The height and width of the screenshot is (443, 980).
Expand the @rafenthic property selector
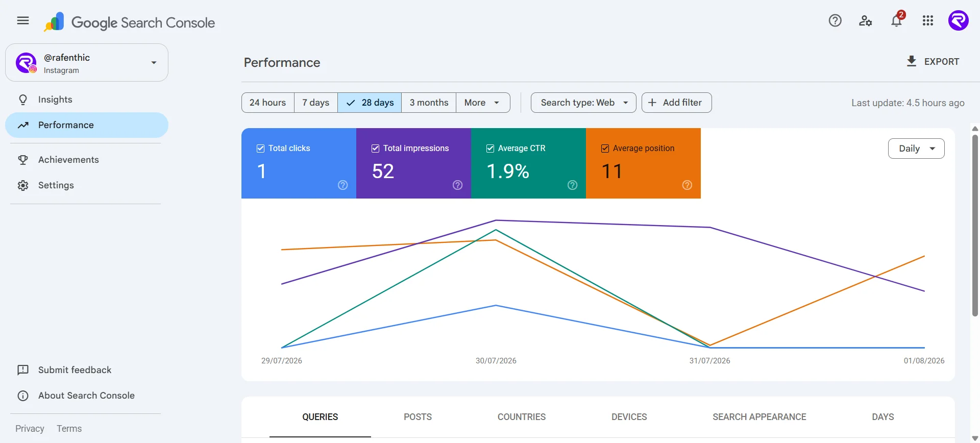(x=87, y=63)
